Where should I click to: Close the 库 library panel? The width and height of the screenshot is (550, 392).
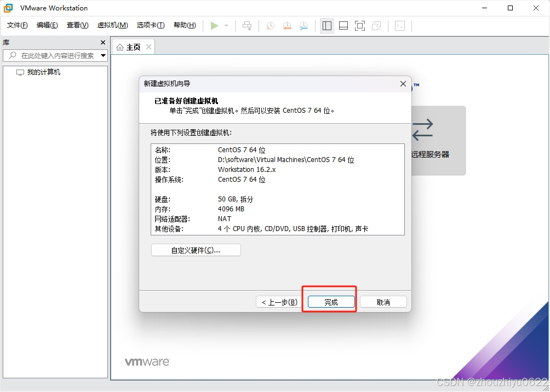coord(103,42)
